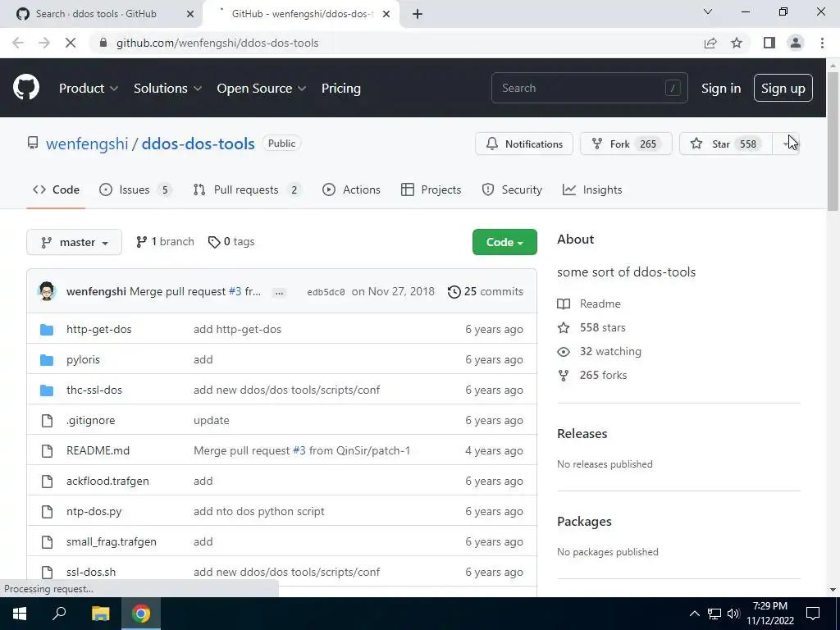Bookmark this page with the star icon

click(x=737, y=43)
